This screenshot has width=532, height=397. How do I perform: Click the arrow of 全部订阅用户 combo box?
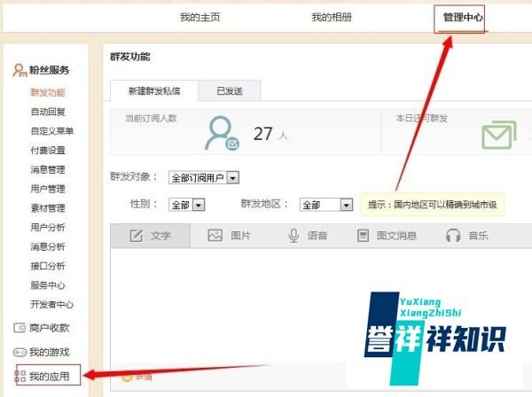233,177
